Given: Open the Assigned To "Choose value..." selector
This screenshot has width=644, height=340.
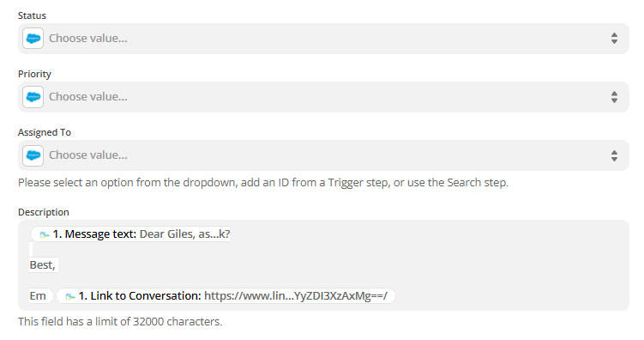Looking at the screenshot, I should pos(323,155).
